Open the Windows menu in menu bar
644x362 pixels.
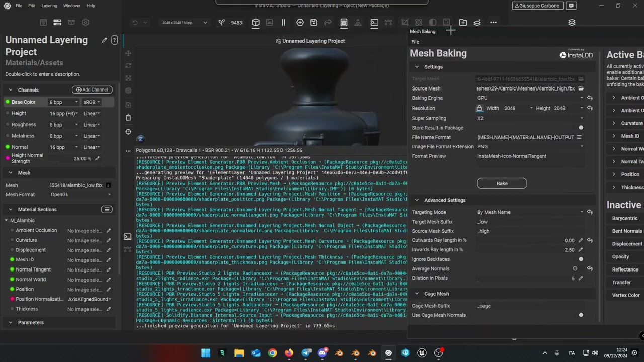(x=71, y=6)
